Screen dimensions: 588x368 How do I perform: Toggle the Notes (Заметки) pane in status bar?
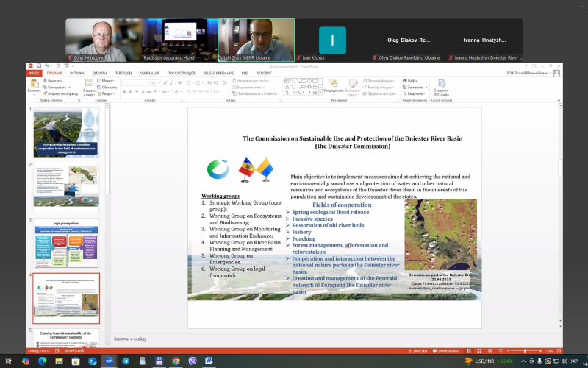[x=417, y=351]
